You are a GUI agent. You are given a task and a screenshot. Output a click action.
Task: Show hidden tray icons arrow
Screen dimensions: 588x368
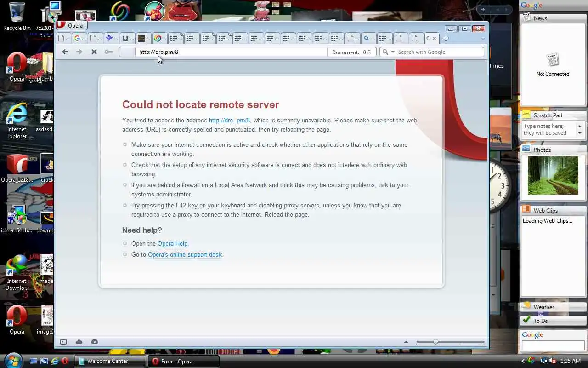point(523,361)
